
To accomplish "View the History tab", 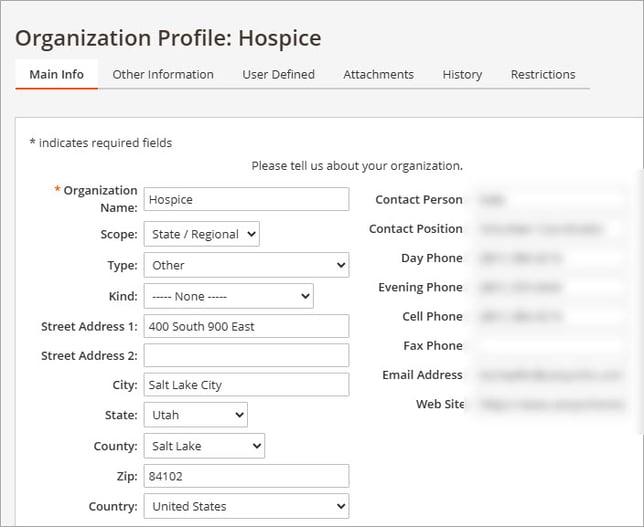I will (462, 74).
